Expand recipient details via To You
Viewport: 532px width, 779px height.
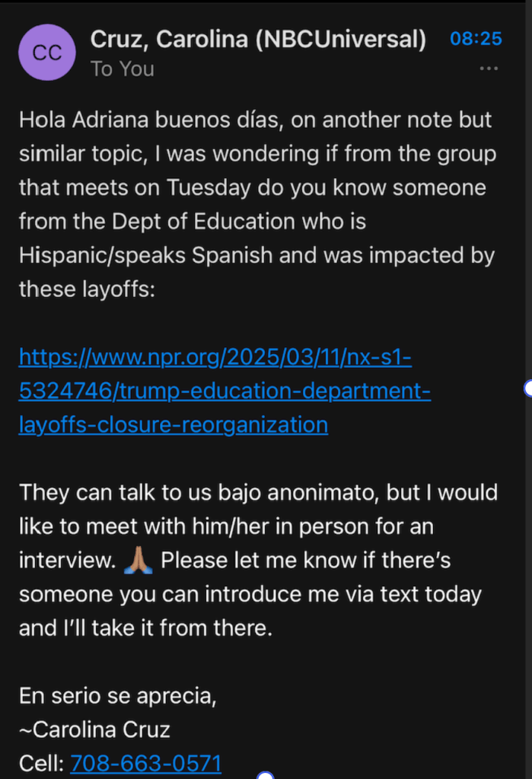coord(122,69)
